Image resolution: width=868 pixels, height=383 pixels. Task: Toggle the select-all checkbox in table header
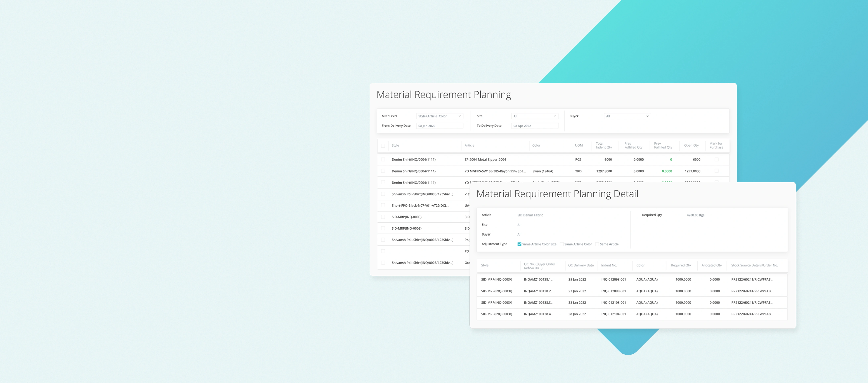pos(383,146)
